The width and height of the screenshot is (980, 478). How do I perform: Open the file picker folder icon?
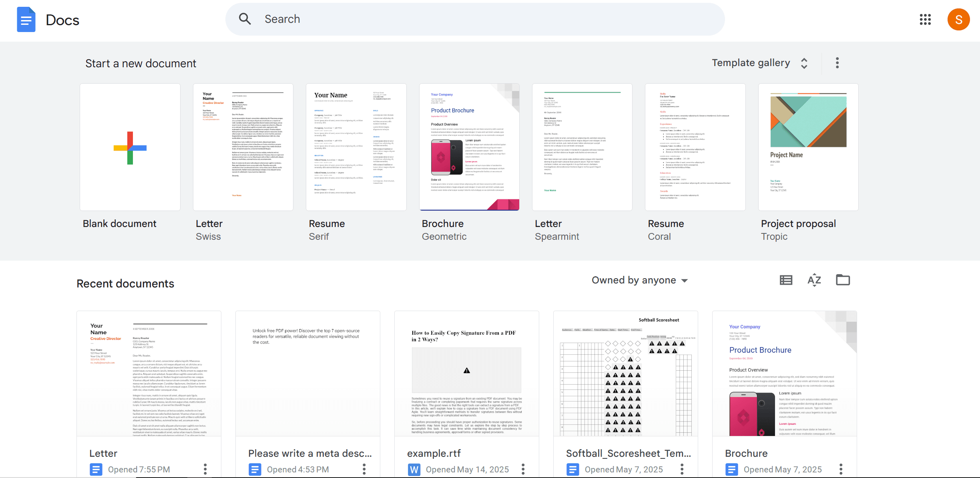843,280
